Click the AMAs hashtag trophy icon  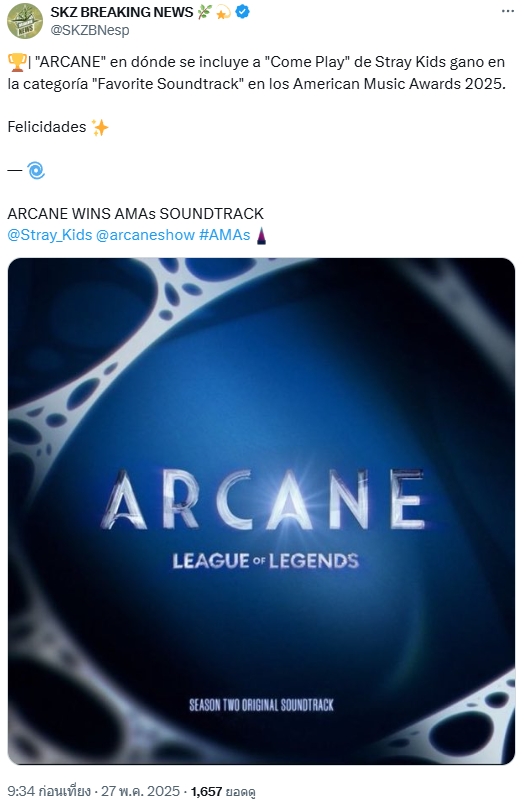[x=261, y=236]
